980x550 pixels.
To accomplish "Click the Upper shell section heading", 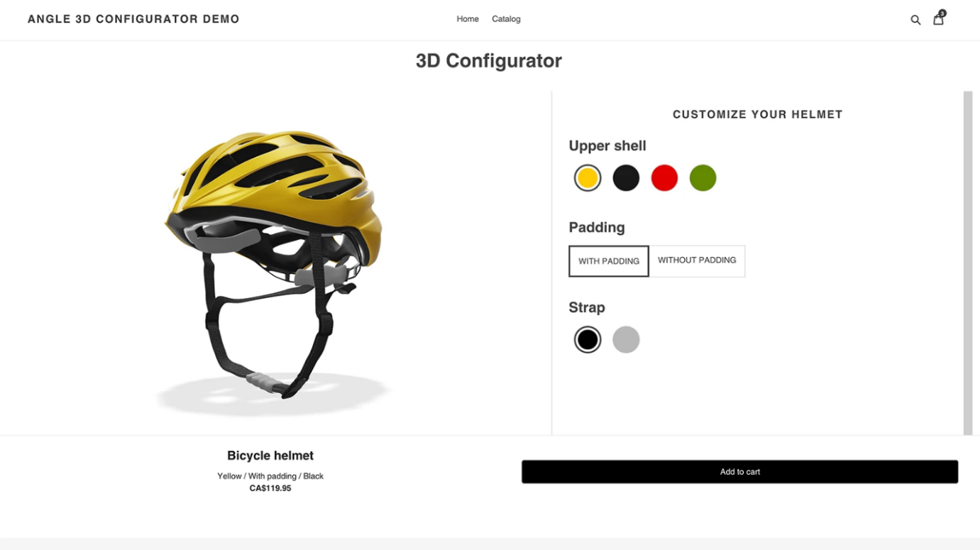I will click(607, 146).
